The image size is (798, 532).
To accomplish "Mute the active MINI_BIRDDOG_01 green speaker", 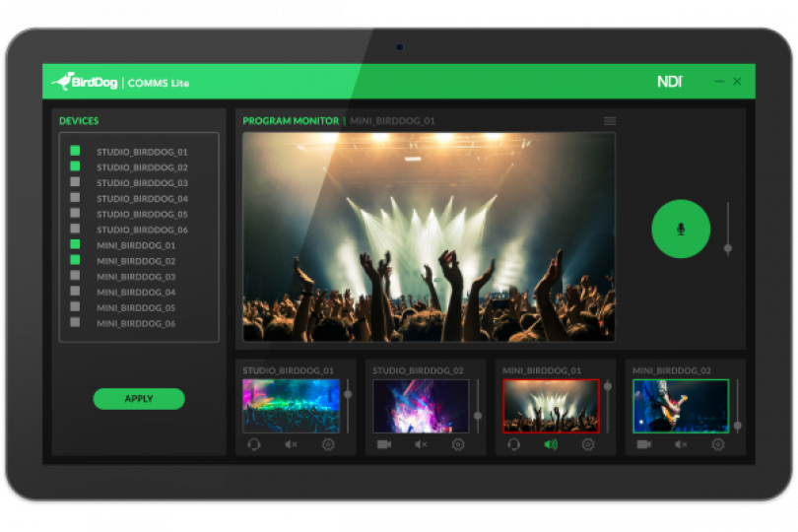I will coord(551,444).
